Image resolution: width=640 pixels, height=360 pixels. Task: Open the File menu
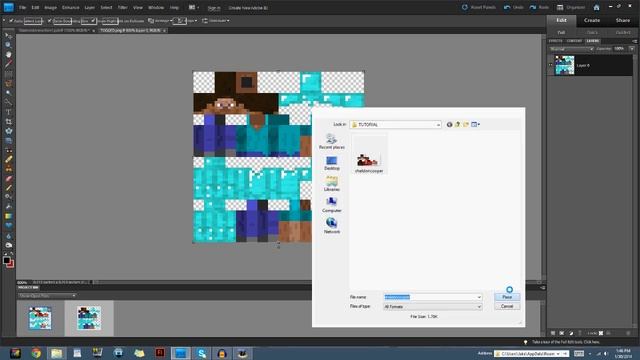pos(22,8)
